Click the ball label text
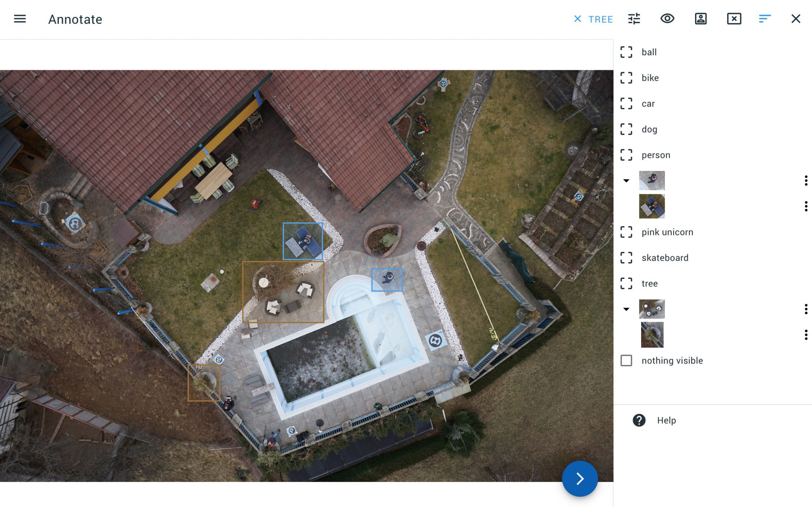 point(649,52)
